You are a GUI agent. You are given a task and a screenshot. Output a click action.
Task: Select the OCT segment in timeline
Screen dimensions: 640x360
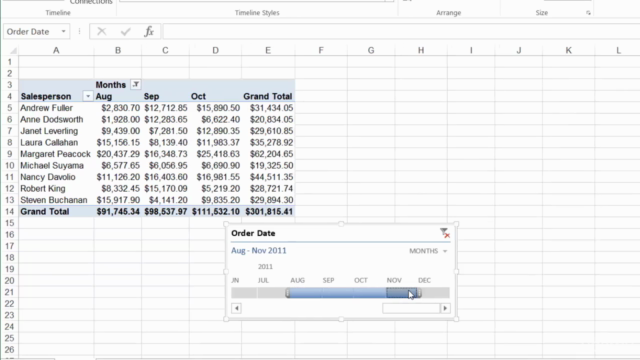pos(370,293)
